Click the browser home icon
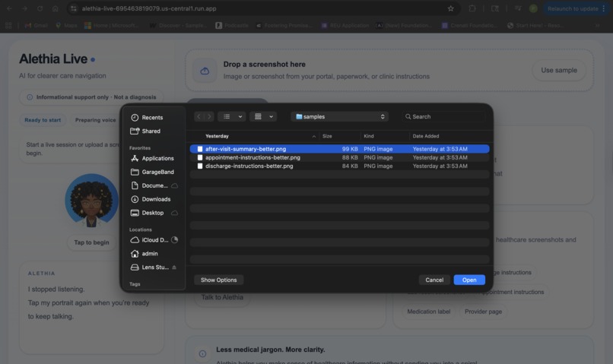The image size is (613, 364). 55,8
